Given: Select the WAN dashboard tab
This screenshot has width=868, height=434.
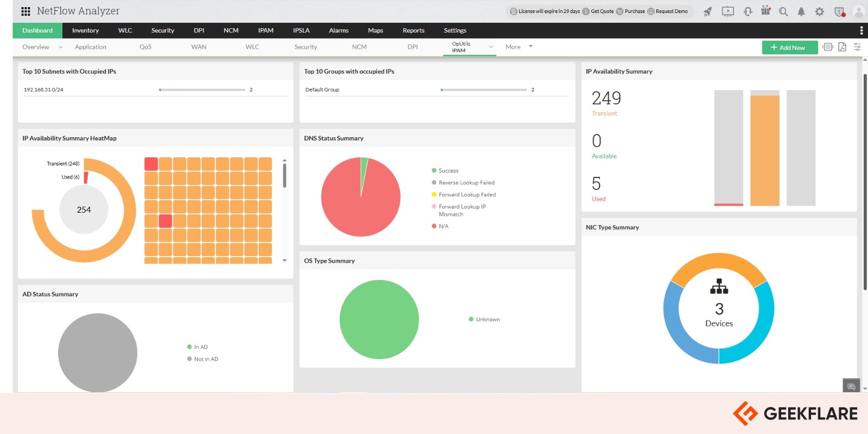Looking at the screenshot, I should click(x=199, y=47).
